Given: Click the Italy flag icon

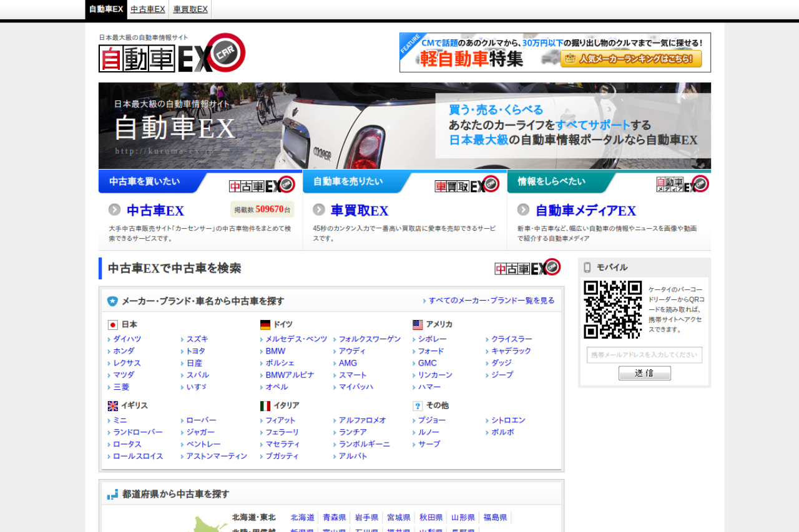Looking at the screenshot, I should pos(265,406).
